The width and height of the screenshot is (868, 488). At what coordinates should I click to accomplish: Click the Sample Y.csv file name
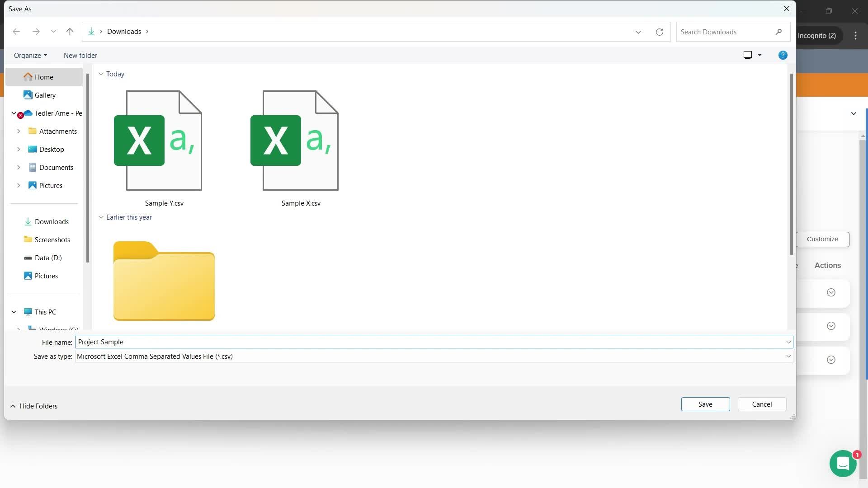click(164, 203)
